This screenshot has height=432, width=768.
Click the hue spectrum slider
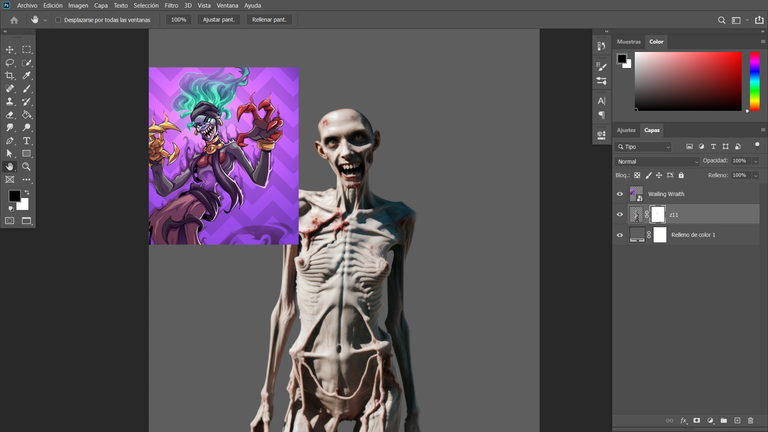coord(755,81)
